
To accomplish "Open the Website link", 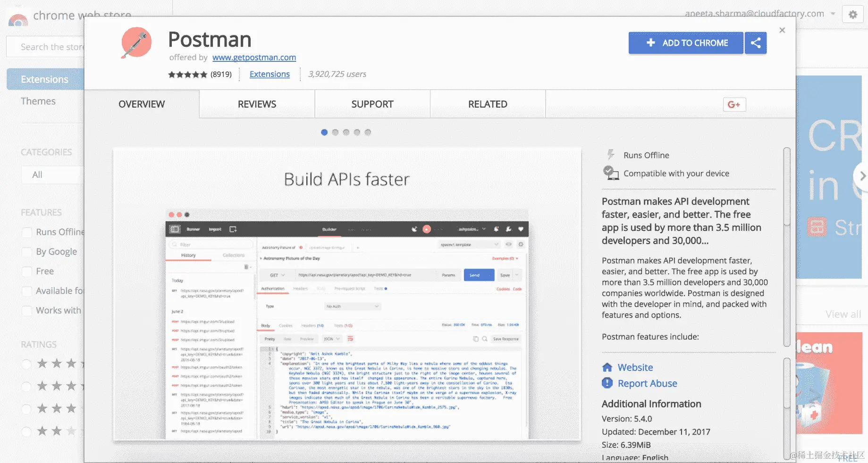I will (635, 367).
